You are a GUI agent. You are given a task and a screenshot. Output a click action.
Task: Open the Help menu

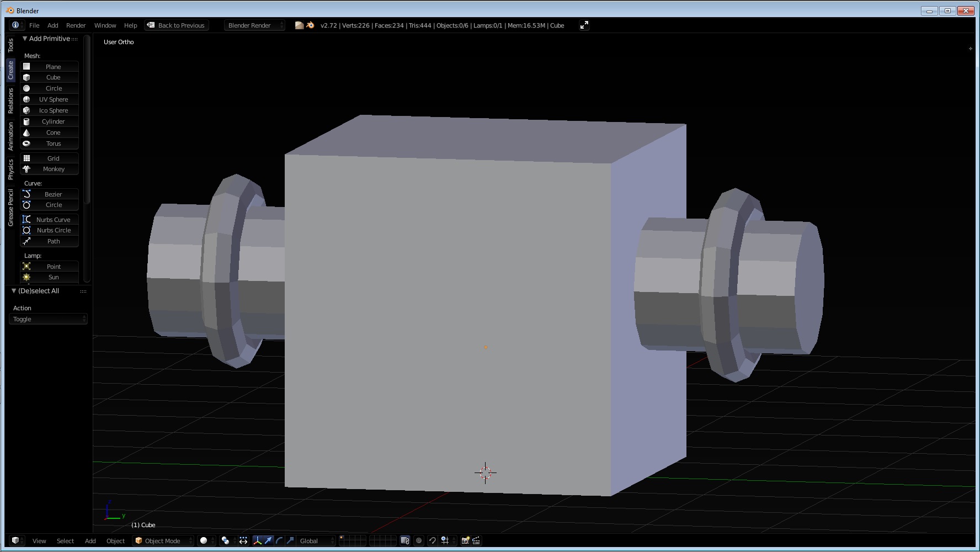pos(130,25)
